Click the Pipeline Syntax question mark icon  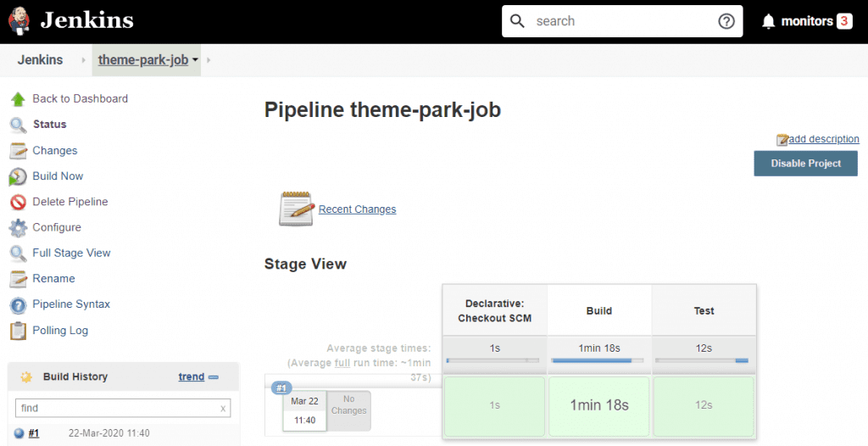[18, 304]
